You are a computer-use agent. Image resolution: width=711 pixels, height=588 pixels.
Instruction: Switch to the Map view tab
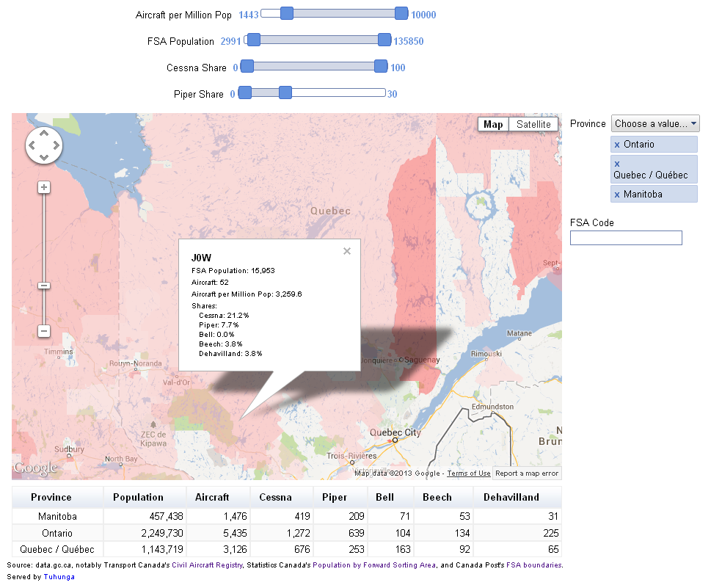(x=493, y=124)
